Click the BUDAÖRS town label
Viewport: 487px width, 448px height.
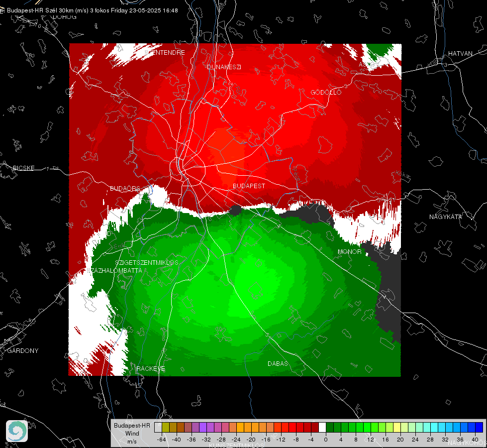pyautogui.click(x=125, y=189)
